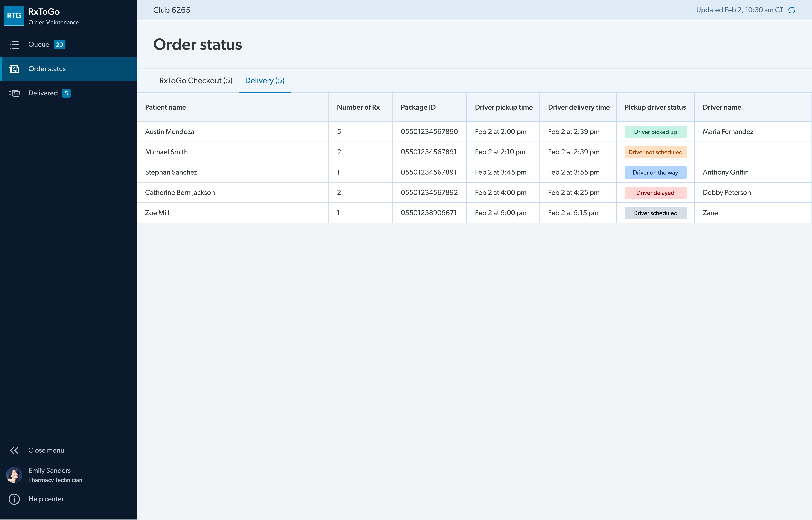Click Club 6265 header label
The width and height of the screenshot is (812, 520).
point(172,10)
